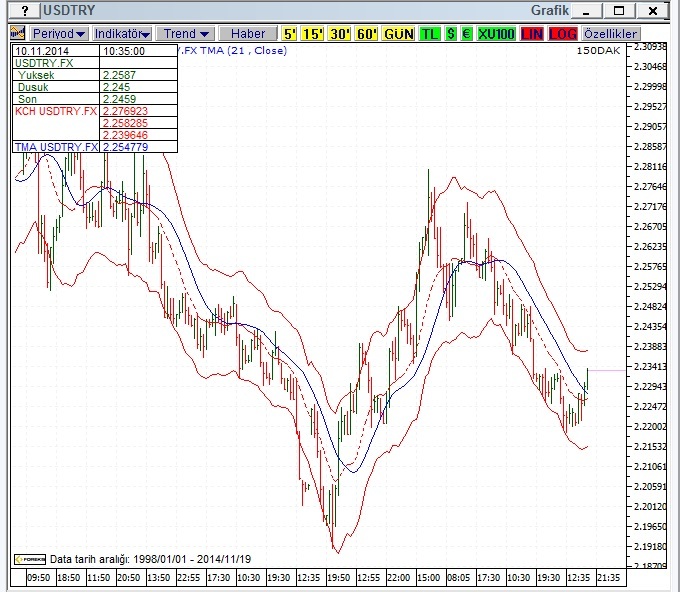Click the Foreks logo at bottom left
The width and height of the screenshot is (680, 592).
coord(30,559)
